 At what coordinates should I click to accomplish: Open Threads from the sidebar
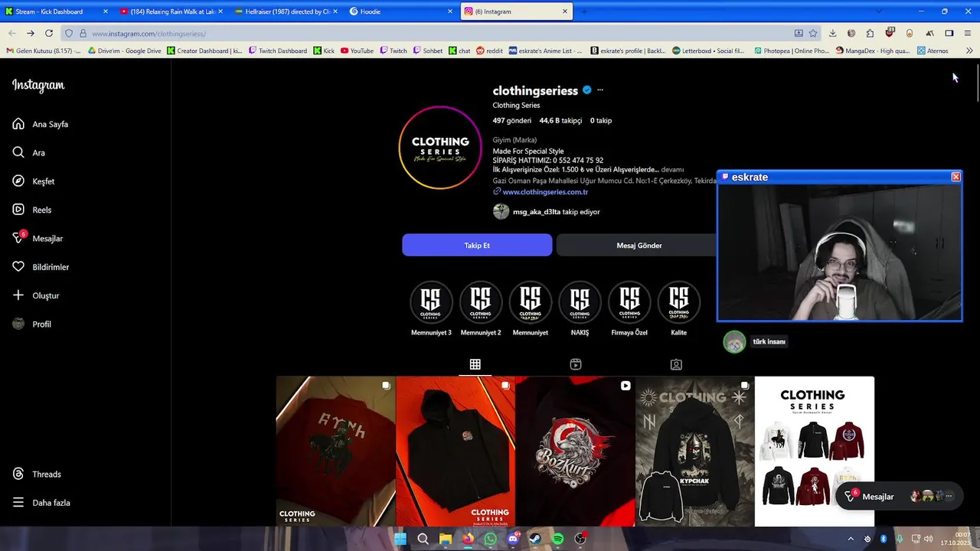tap(37, 474)
